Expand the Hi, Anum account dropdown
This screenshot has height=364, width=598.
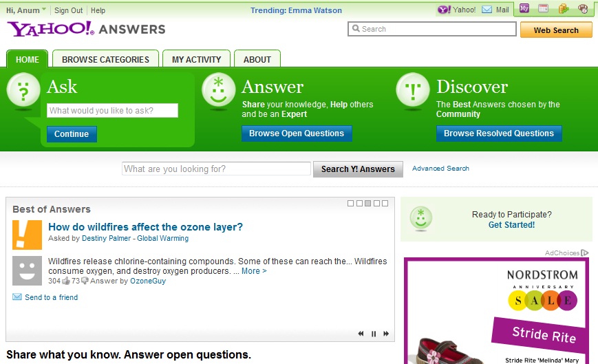pos(43,10)
